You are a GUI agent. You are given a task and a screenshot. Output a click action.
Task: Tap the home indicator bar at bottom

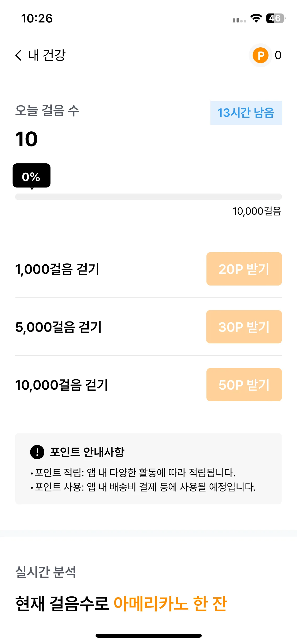click(149, 636)
